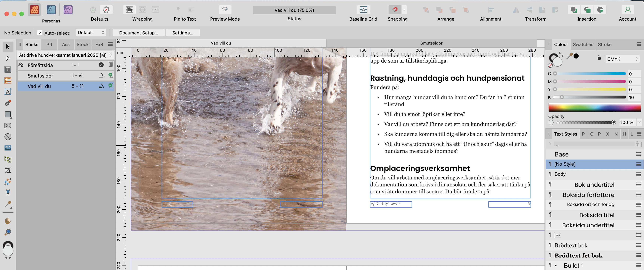Screen dimensions: 644x270
Task: Toggle Försättsida style source check
Action: (101, 65)
